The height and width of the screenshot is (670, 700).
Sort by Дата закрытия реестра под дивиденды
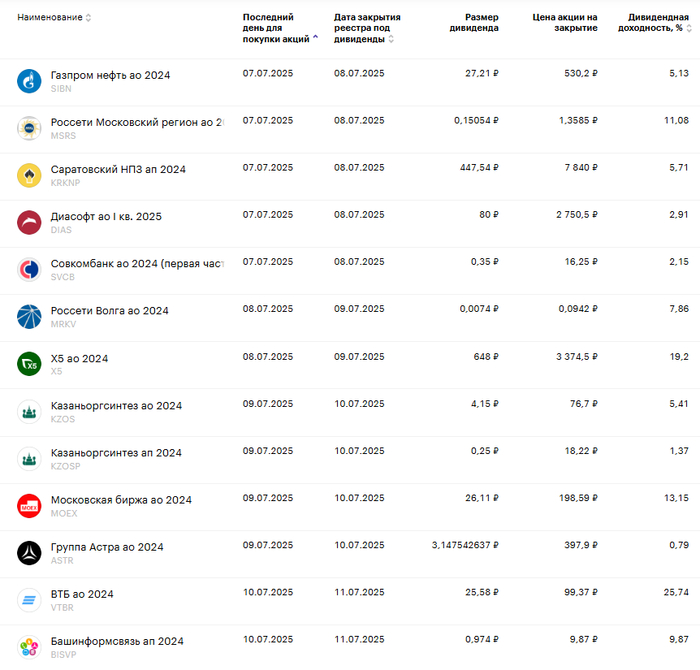(x=366, y=28)
